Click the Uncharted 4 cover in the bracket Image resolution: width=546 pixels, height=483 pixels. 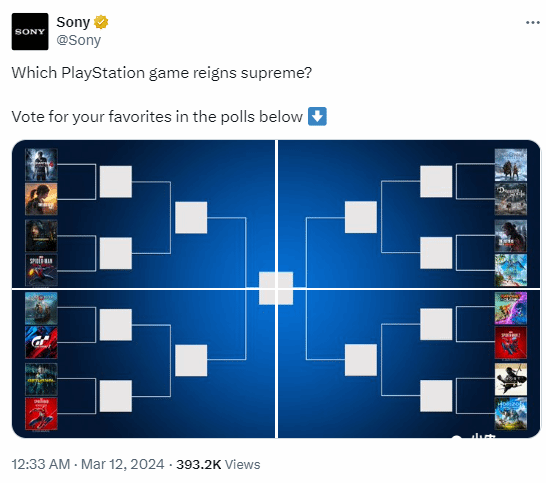tap(41, 164)
